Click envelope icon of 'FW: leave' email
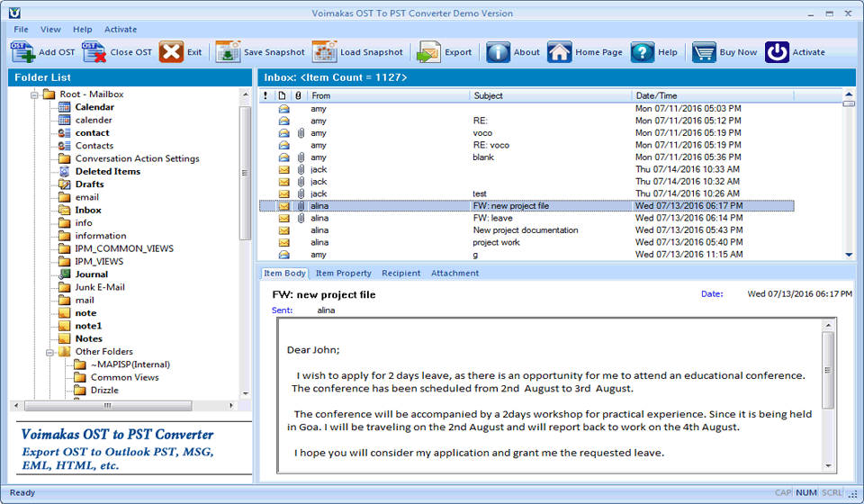Viewport: 864px width, 504px height. [283, 218]
